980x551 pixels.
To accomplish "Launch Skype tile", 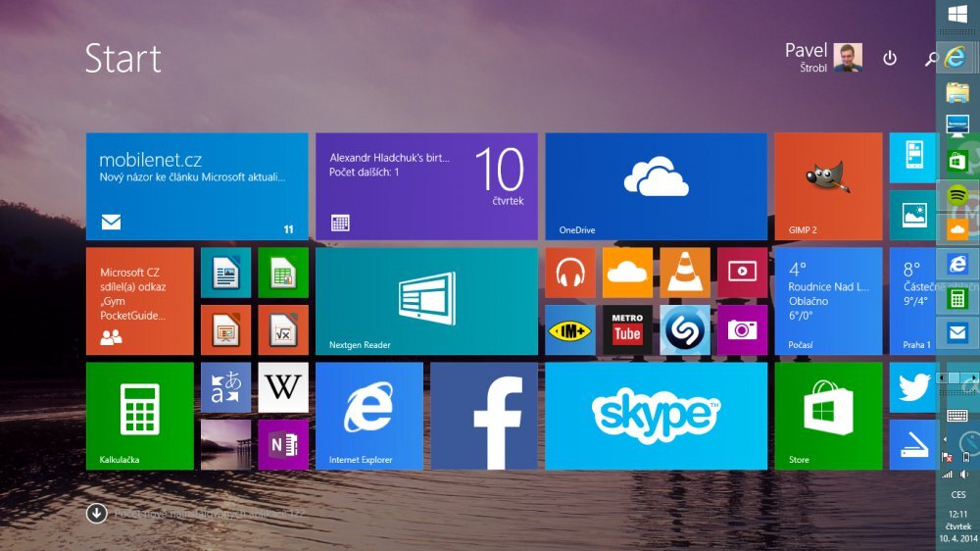I will point(656,416).
